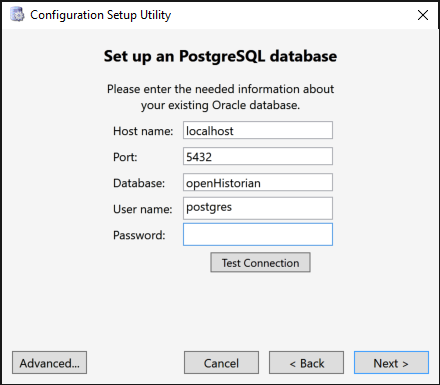Click the empty Password input box
Image resolution: width=440 pixels, height=385 pixels.
click(258, 235)
